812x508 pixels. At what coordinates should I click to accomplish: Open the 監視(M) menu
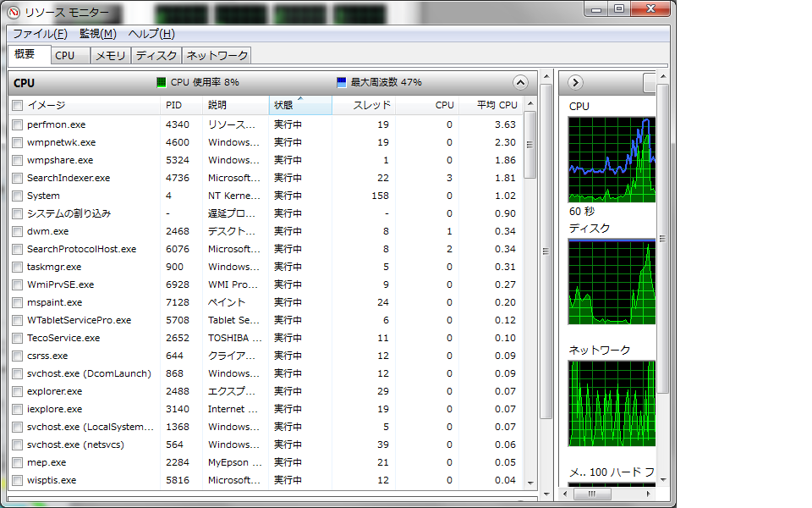(97, 34)
